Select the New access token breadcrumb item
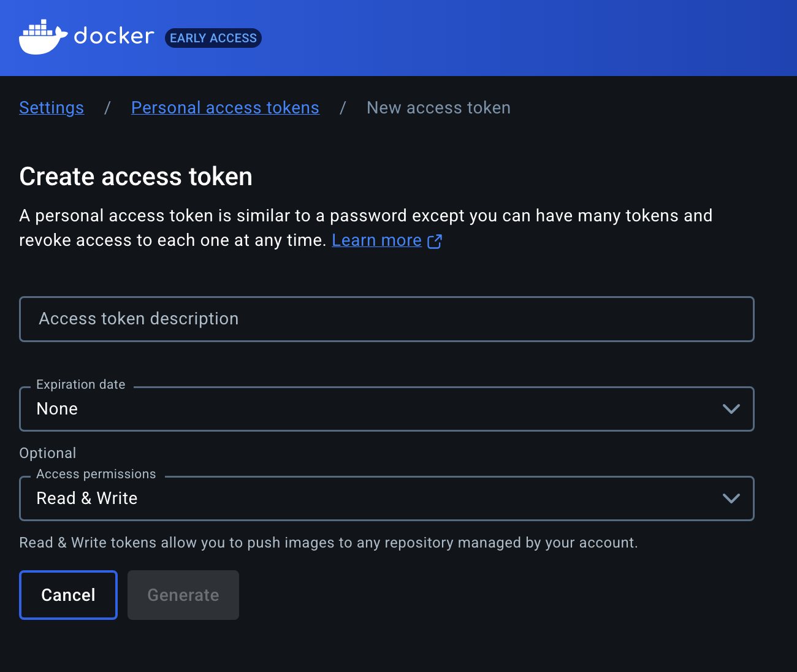Screen dimensions: 797x672 [x=438, y=107]
